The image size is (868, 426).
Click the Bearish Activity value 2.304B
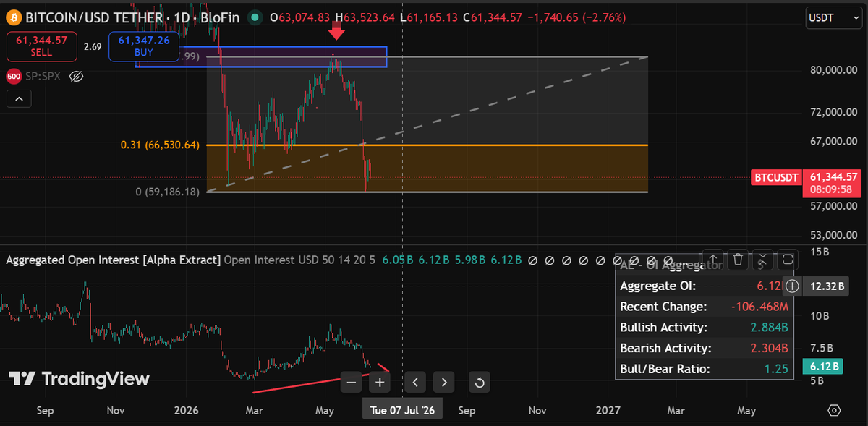(x=770, y=348)
